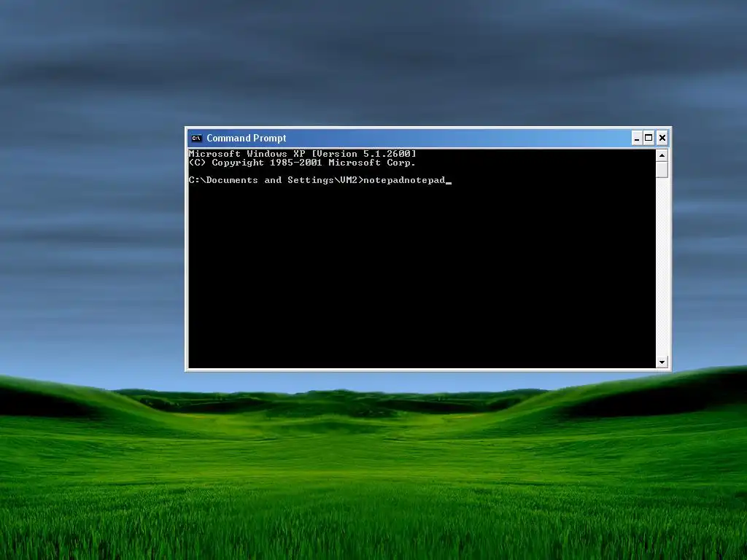Viewport: 747px width, 560px height.
Task: Click the scrollbar up arrow
Action: pos(662,155)
